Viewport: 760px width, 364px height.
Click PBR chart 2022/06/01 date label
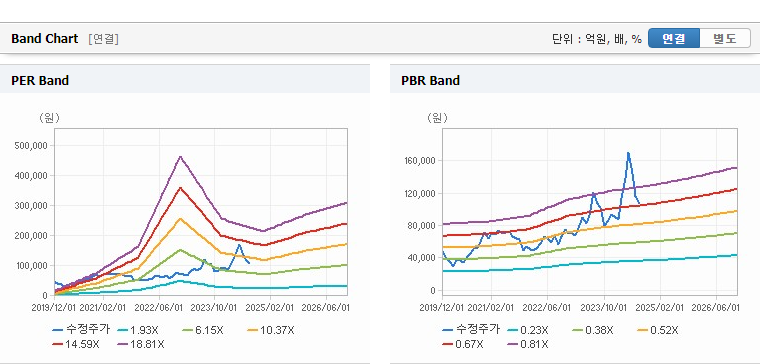(547, 308)
